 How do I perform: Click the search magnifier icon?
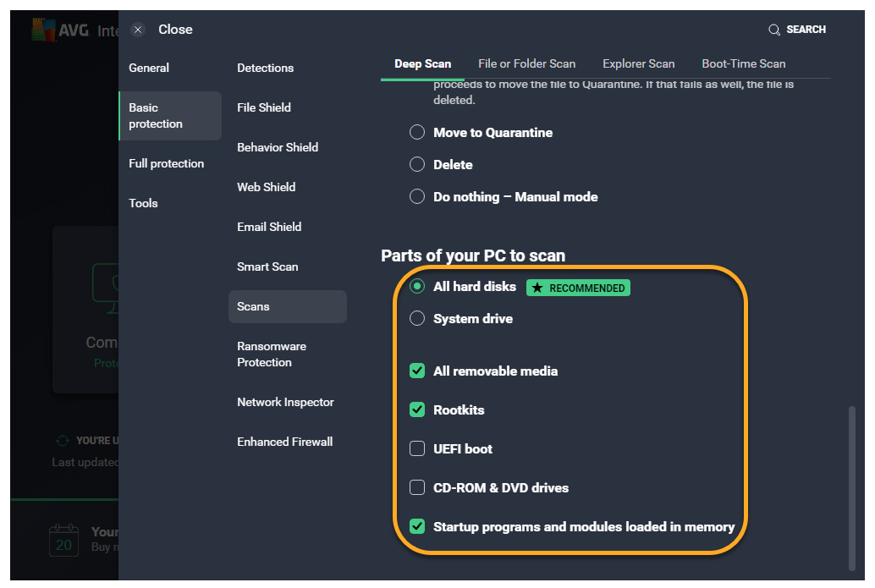pyautogui.click(x=773, y=30)
